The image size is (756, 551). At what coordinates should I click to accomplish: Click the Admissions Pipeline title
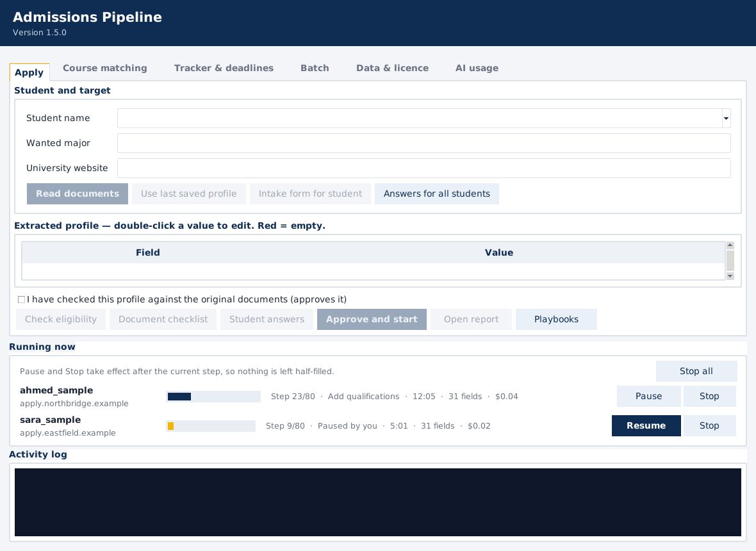(x=87, y=17)
